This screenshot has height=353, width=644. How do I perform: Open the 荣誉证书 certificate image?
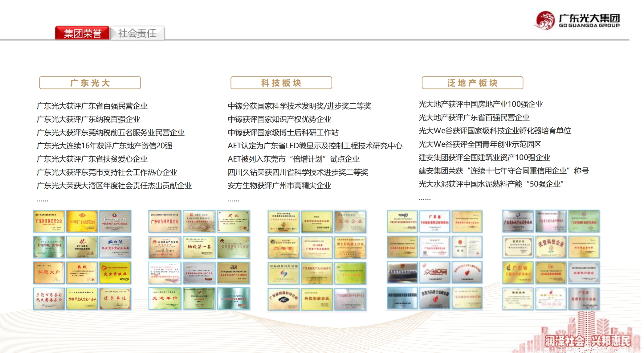(518, 298)
